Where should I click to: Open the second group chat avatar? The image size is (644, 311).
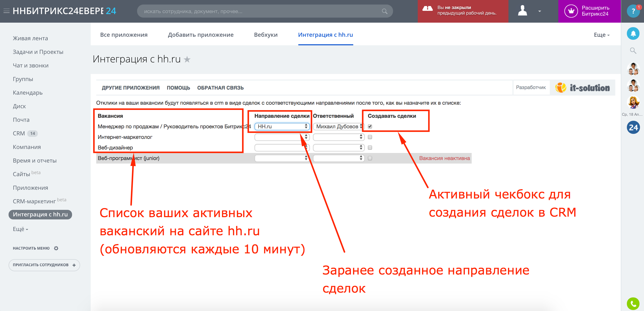(x=633, y=86)
